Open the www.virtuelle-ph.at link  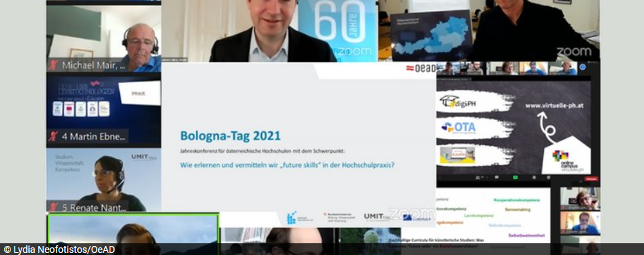[x=554, y=106]
